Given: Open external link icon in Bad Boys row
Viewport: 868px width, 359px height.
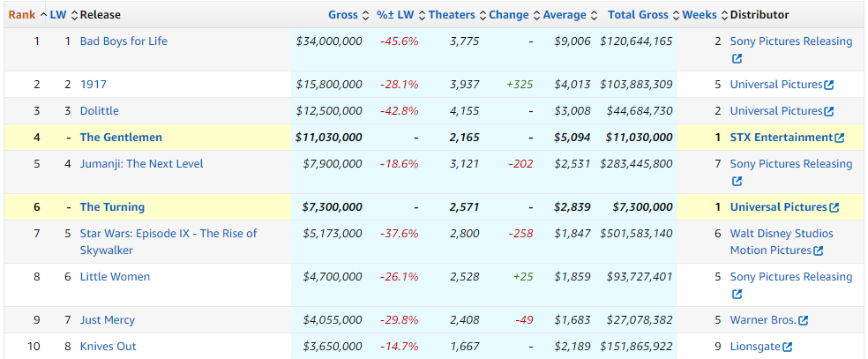Looking at the screenshot, I should (737, 59).
